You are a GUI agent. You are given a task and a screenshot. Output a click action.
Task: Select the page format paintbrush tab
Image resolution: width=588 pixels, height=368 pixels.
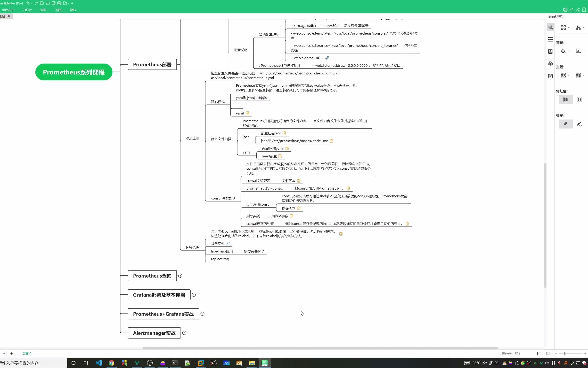pyautogui.click(x=551, y=27)
